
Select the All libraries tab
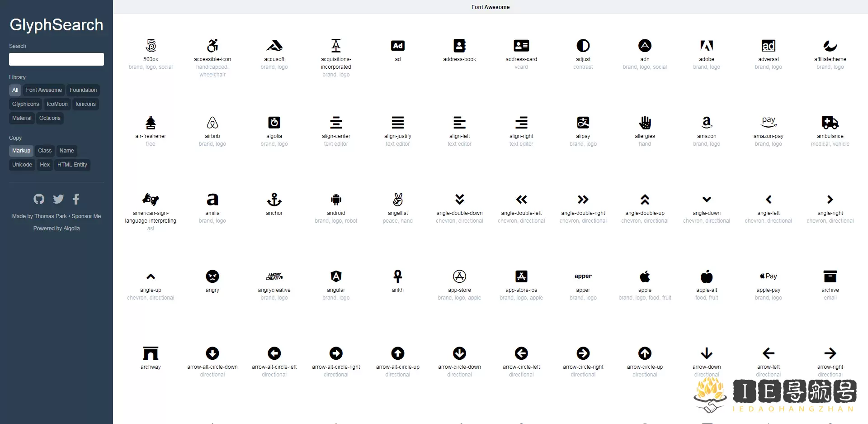[x=15, y=90]
